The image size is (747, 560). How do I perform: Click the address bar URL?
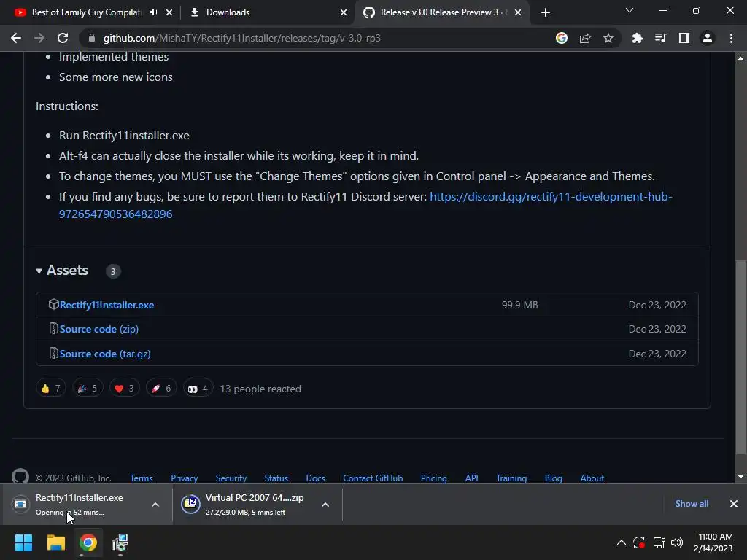coord(241,38)
